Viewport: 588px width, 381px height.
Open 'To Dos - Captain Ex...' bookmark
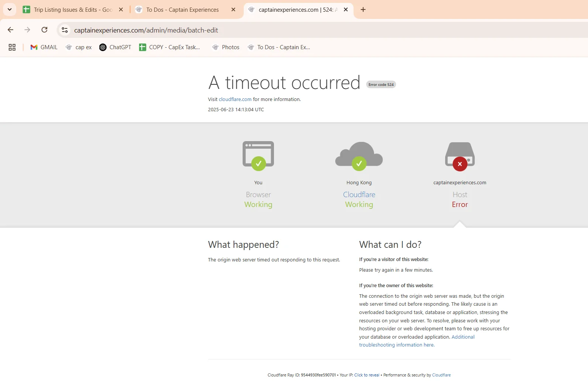[279, 47]
